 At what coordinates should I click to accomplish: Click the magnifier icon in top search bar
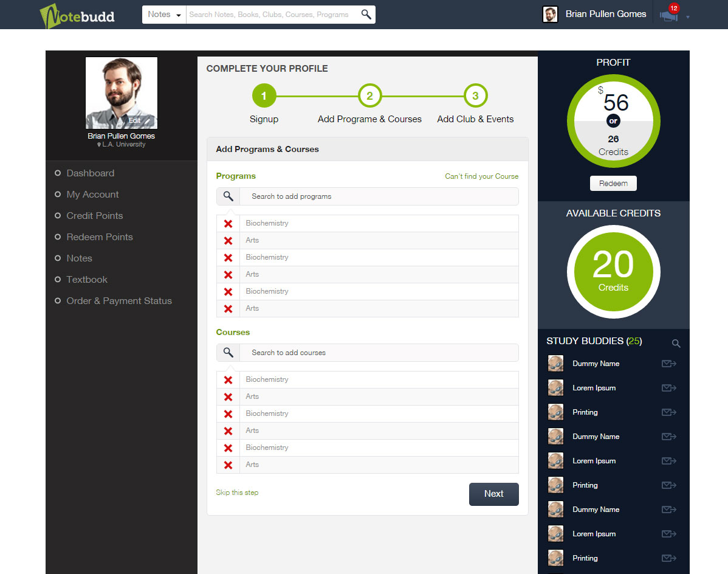coord(366,15)
